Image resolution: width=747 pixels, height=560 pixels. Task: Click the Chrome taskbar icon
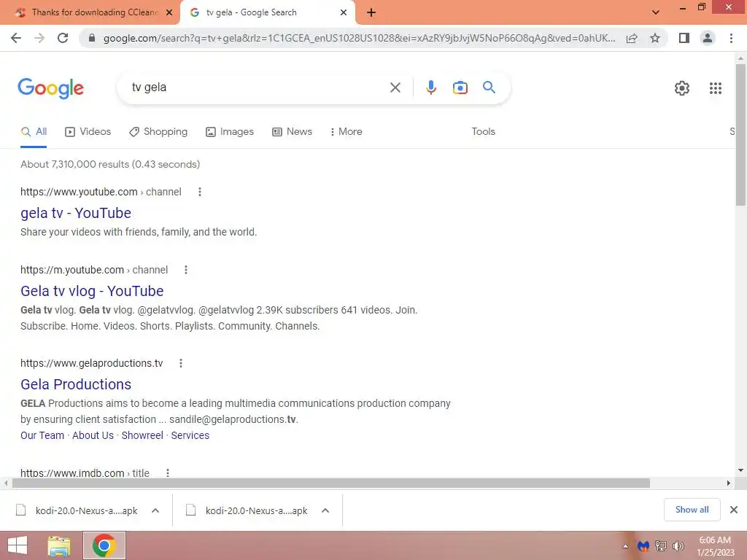click(x=104, y=545)
